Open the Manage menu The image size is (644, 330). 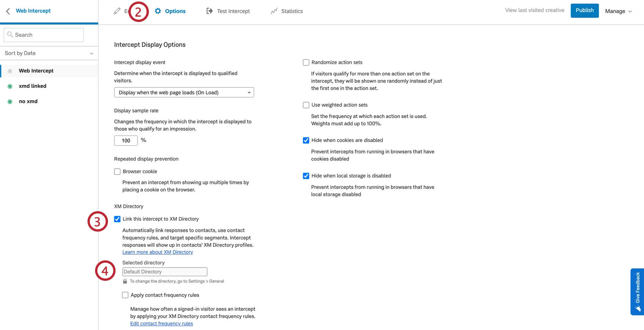pos(619,11)
